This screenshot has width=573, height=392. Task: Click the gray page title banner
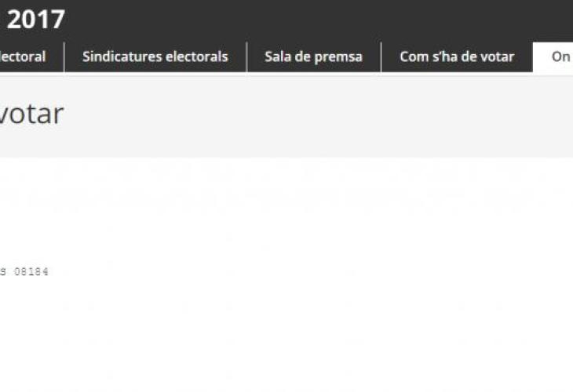click(x=286, y=115)
